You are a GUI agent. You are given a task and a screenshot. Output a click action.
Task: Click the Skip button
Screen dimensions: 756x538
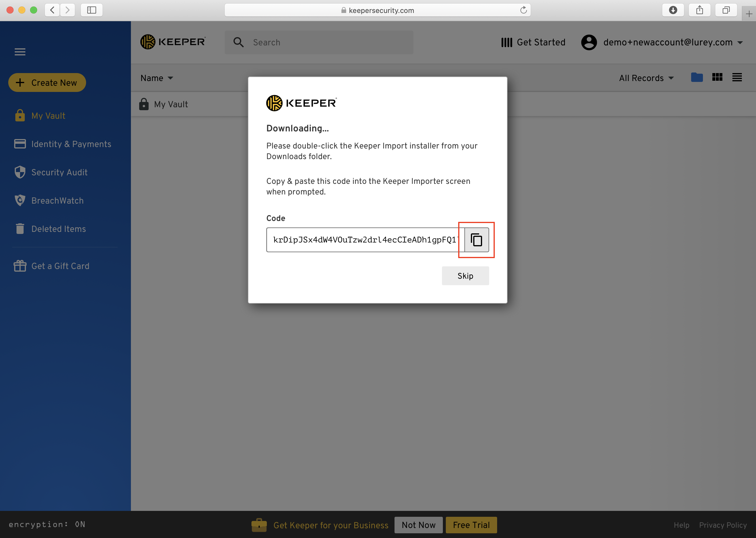point(465,275)
